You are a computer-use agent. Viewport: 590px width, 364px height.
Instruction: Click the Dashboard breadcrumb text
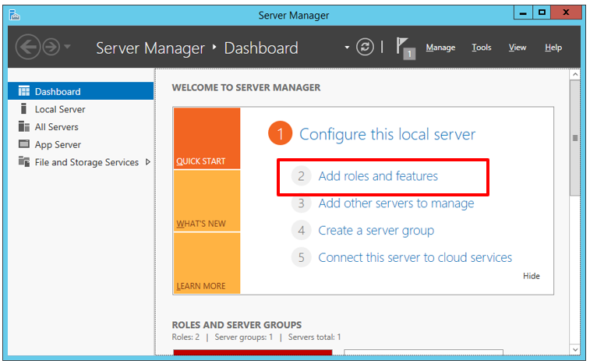(261, 48)
